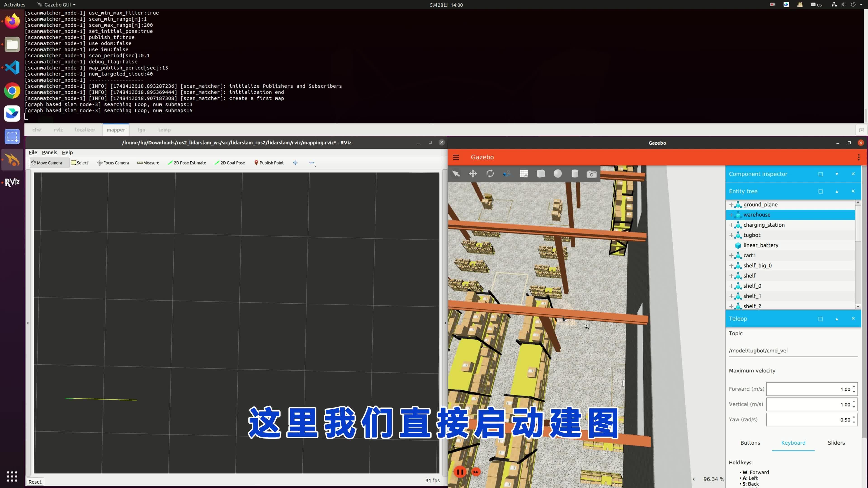The width and height of the screenshot is (868, 488).
Task: Select the Translate tool in Gazebo toolbar
Action: click(473, 174)
